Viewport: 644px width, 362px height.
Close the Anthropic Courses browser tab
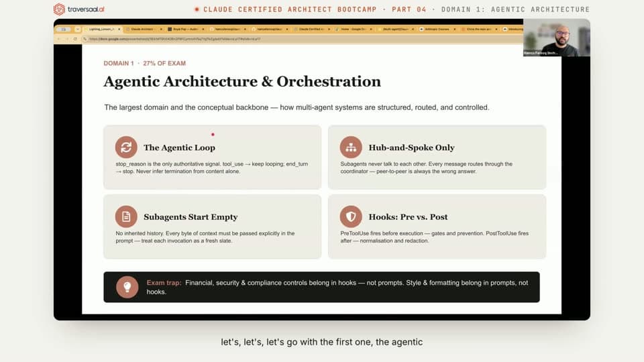[x=454, y=29]
